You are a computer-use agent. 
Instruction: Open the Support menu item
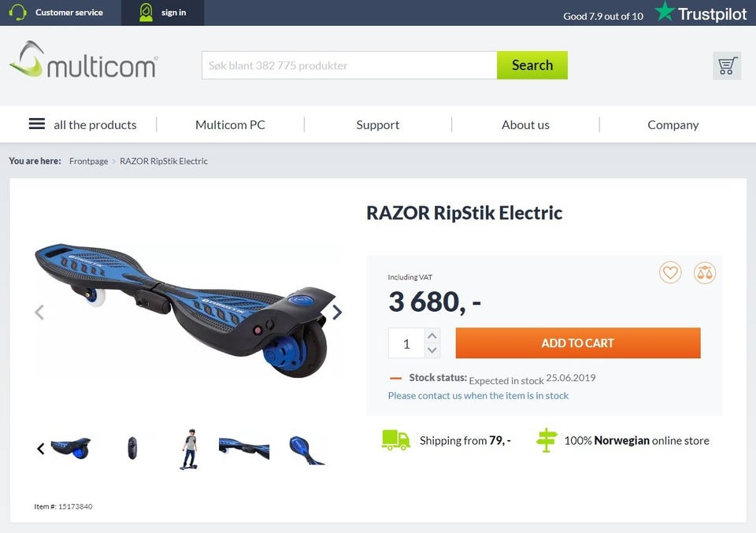tap(377, 125)
